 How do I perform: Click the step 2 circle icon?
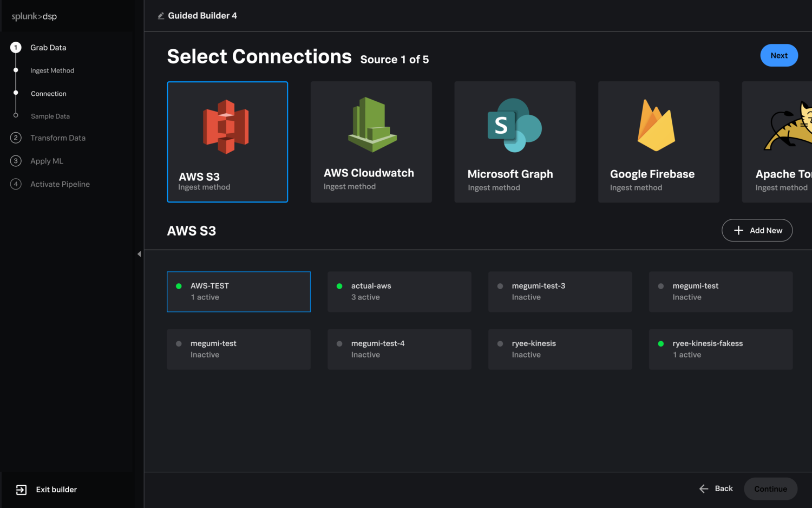click(16, 138)
